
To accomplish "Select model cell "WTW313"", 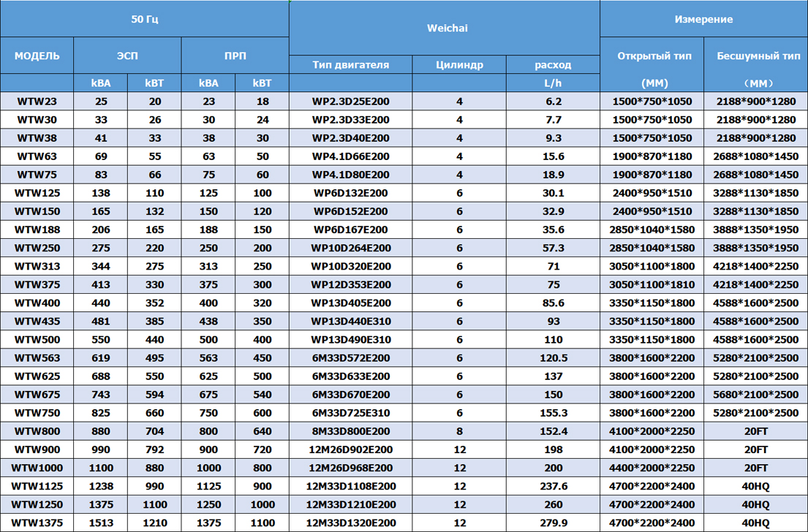I will (37, 266).
